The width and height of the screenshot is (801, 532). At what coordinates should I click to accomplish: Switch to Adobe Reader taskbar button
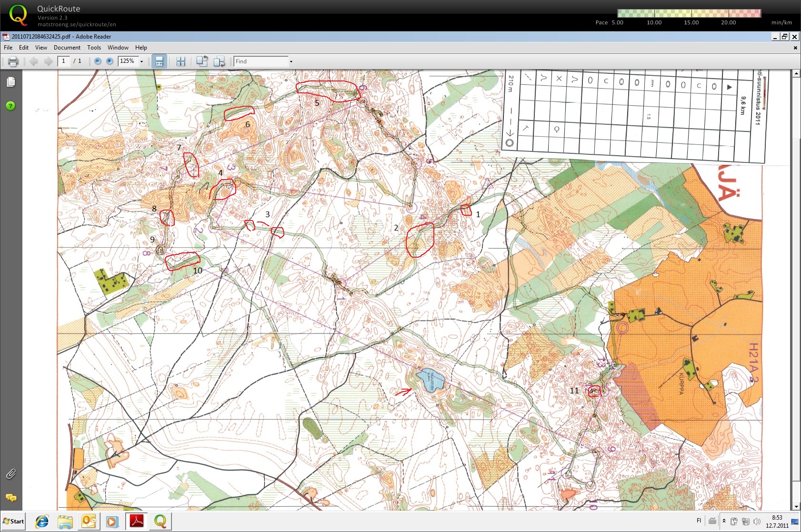point(137,522)
